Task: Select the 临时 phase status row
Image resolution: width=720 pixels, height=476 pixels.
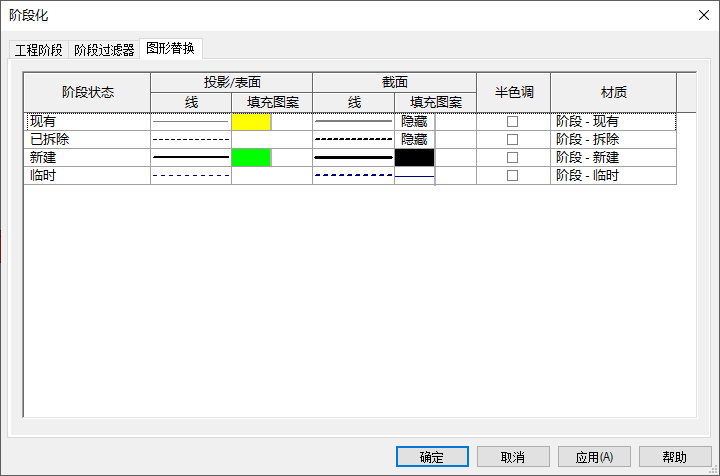Action: (x=87, y=175)
